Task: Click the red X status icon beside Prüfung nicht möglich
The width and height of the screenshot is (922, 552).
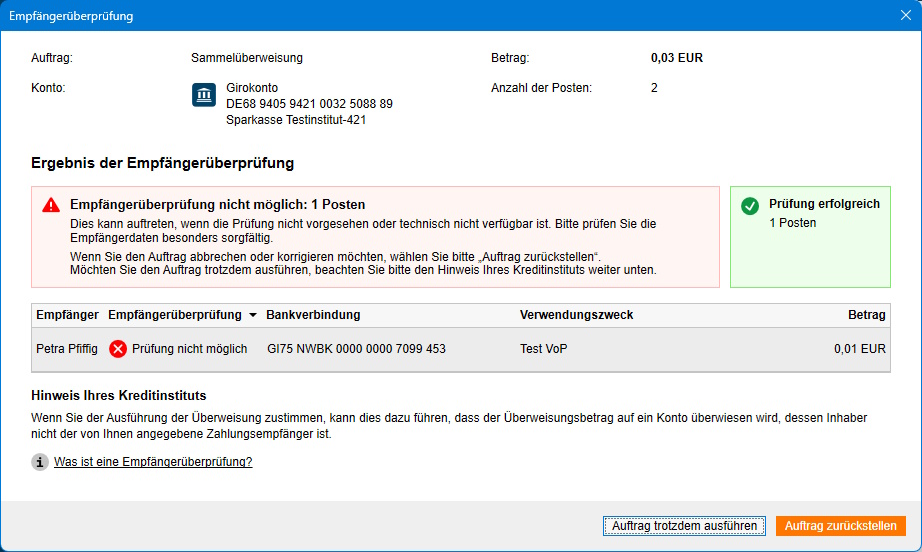Action: tap(118, 349)
